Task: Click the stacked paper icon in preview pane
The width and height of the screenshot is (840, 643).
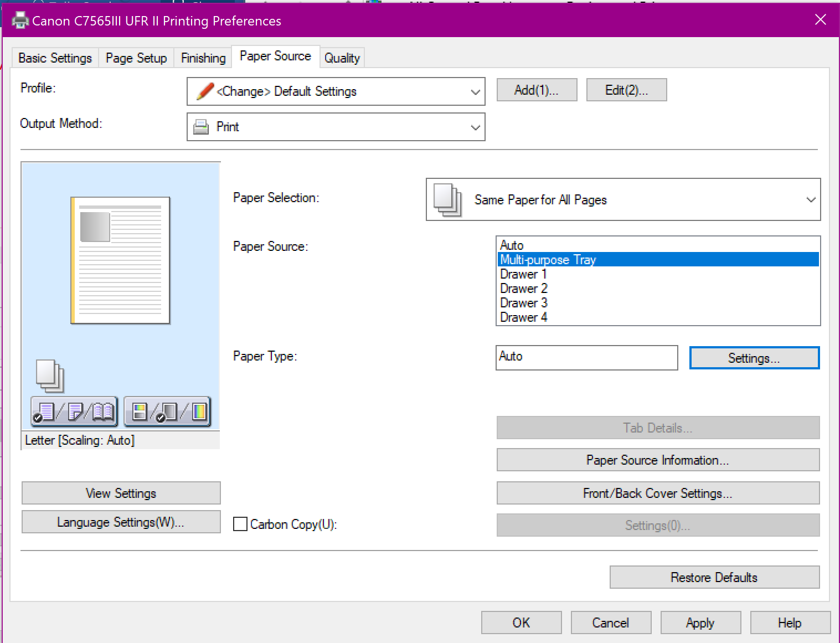Action: click(50, 376)
